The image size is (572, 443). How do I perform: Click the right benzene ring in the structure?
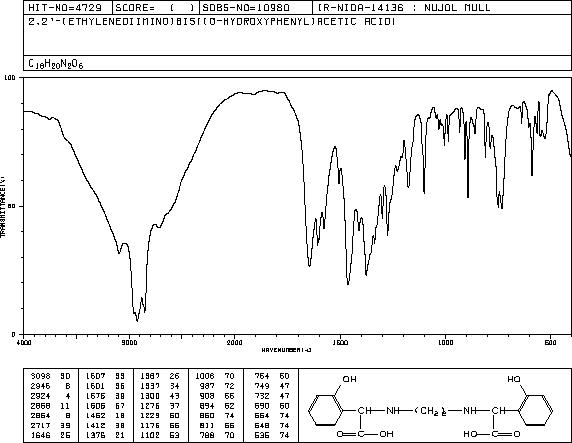point(535,410)
